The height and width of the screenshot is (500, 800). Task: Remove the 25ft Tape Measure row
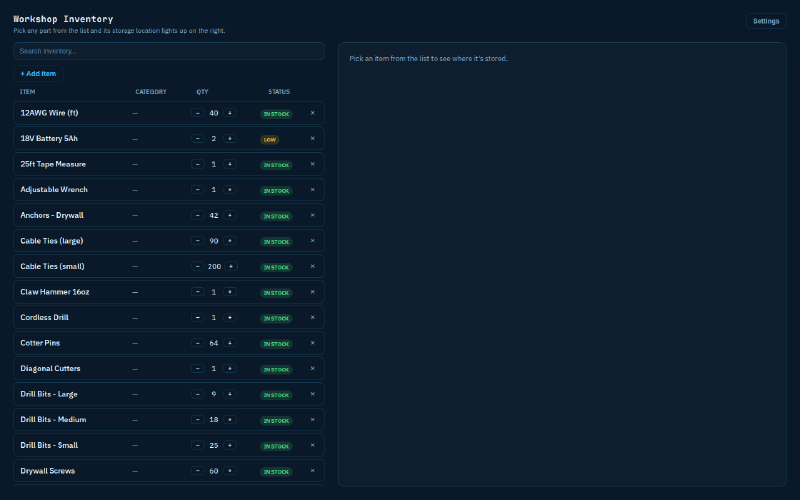[313, 164]
